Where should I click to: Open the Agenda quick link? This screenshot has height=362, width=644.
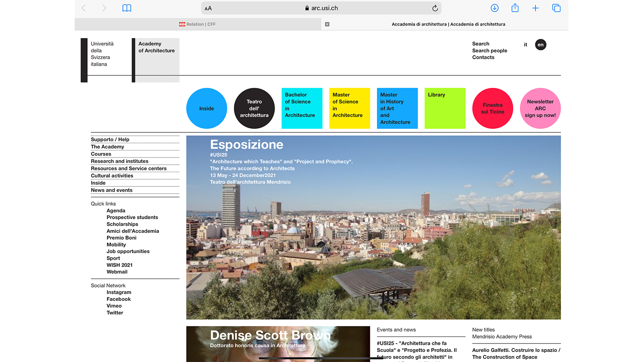click(x=116, y=211)
